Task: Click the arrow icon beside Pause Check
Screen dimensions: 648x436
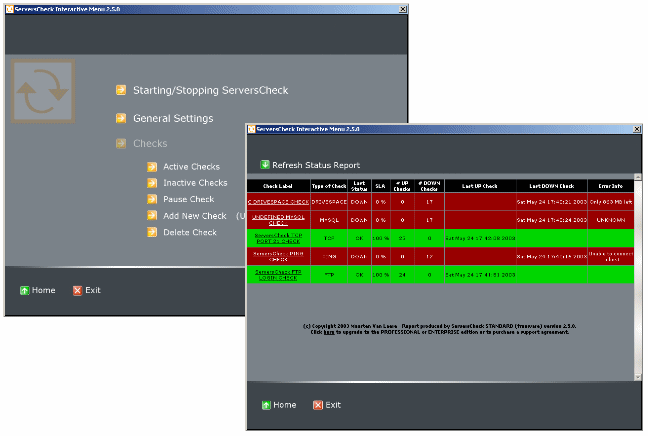Action: point(152,199)
